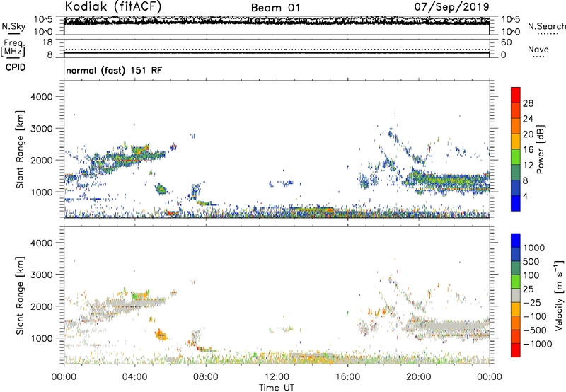This screenshot has width=566, height=392.
Task: Click the '500' label on velocity colorbar
Action: (x=531, y=262)
